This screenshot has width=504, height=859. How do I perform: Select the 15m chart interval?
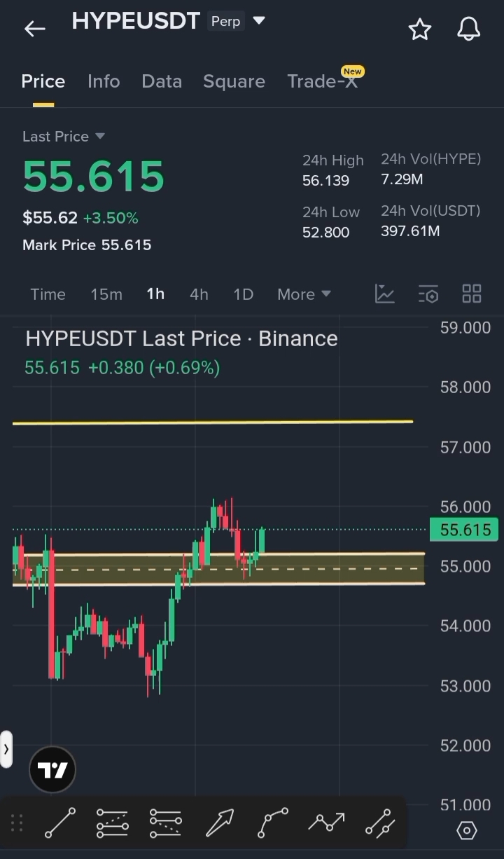click(x=106, y=294)
